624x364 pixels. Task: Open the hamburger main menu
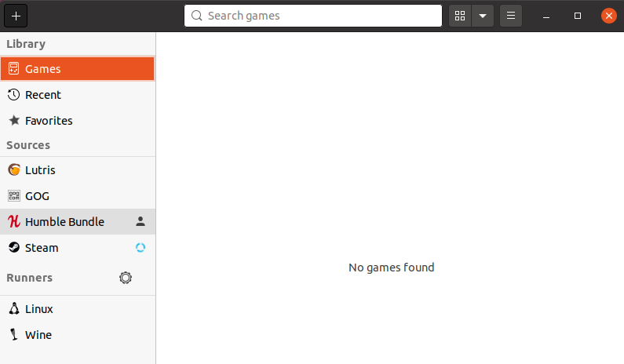point(511,16)
